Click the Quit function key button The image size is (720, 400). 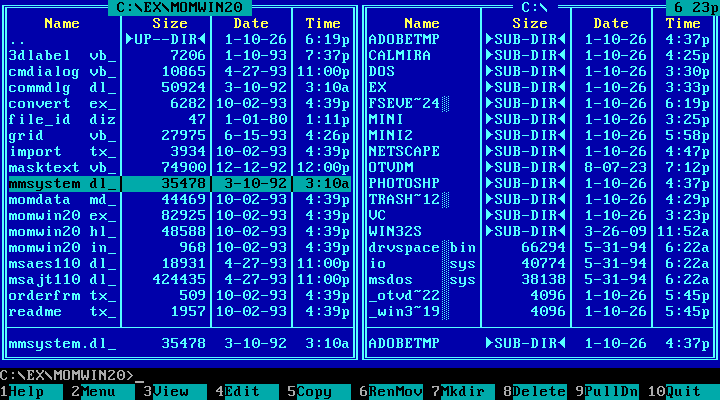[684, 392]
